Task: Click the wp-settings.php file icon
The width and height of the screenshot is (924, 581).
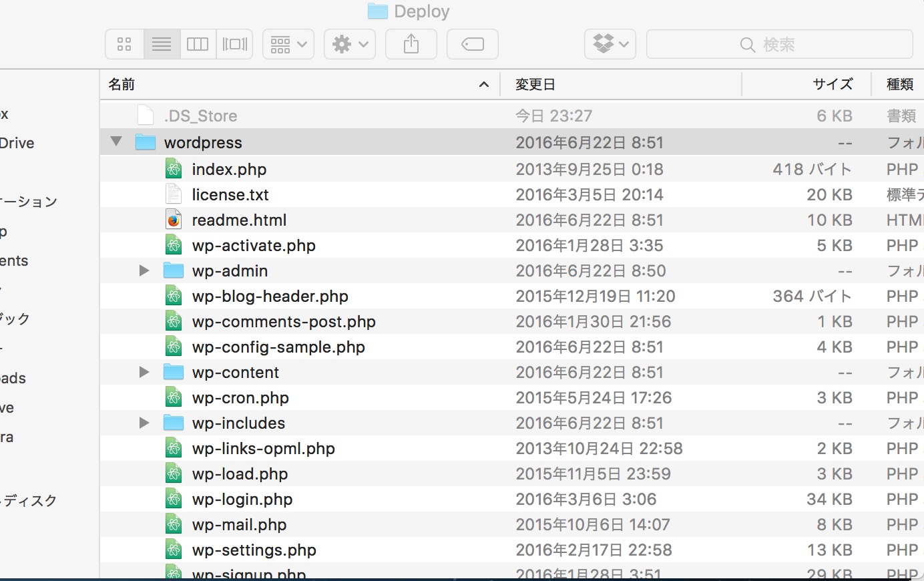Action: coord(174,550)
